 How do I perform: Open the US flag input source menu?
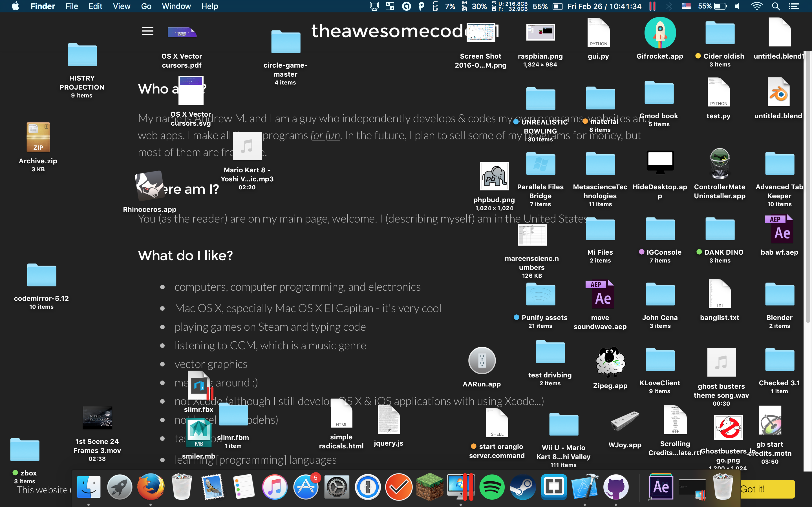click(686, 6)
